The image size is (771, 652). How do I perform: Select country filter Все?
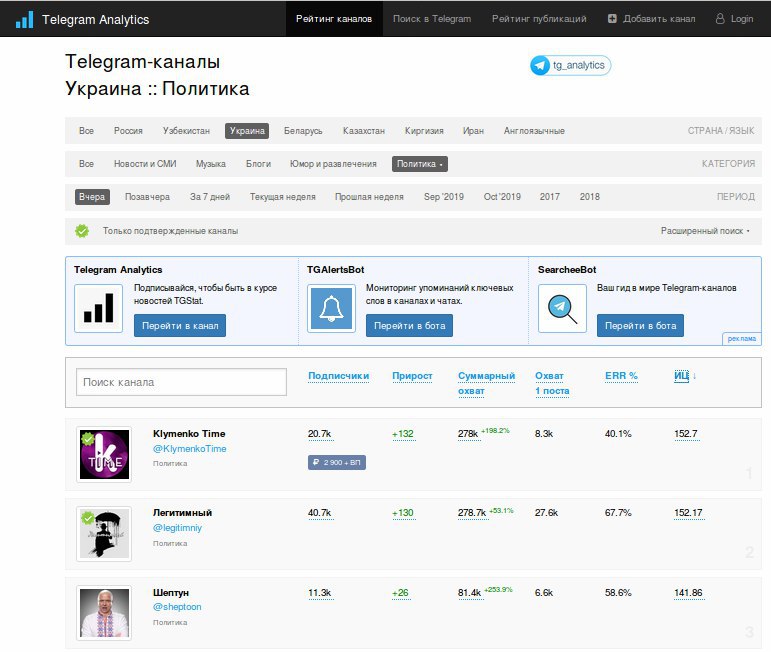[x=86, y=131]
